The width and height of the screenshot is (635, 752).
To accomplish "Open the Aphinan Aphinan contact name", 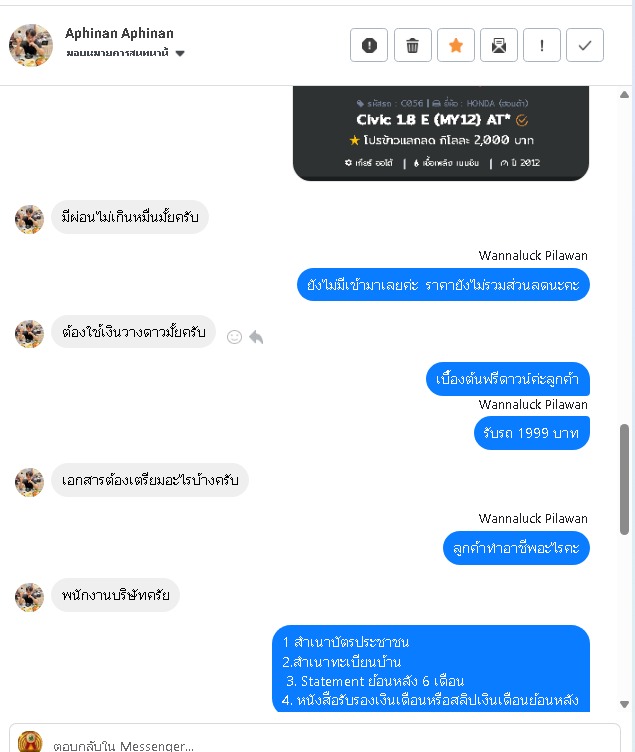I will [x=119, y=33].
